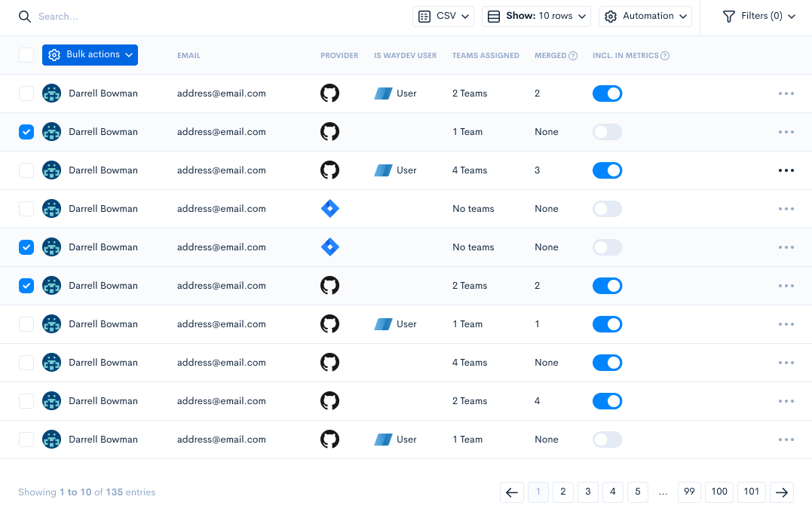Viewport: 812px width, 521px height.
Task: Click the avatar in the checked row with 2 Teams
Action: pos(51,285)
